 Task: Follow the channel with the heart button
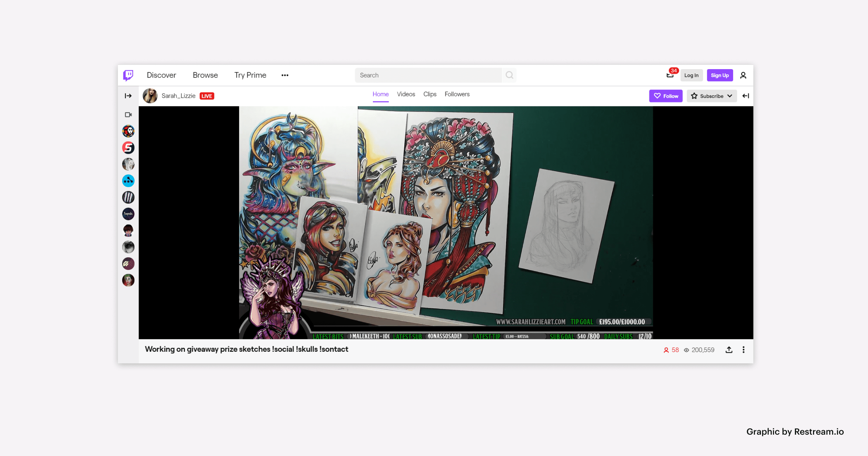(x=666, y=96)
